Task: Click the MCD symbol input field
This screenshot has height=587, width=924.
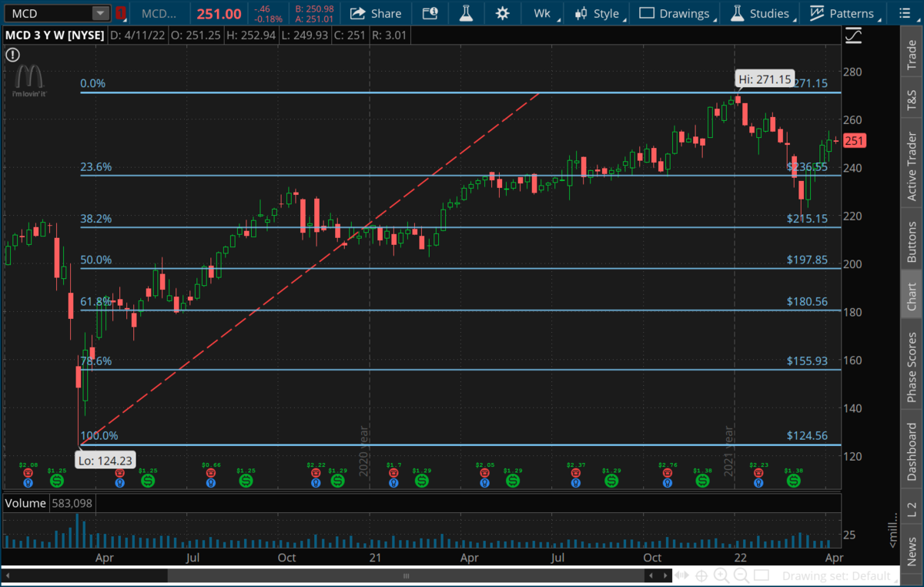Action: (x=48, y=13)
